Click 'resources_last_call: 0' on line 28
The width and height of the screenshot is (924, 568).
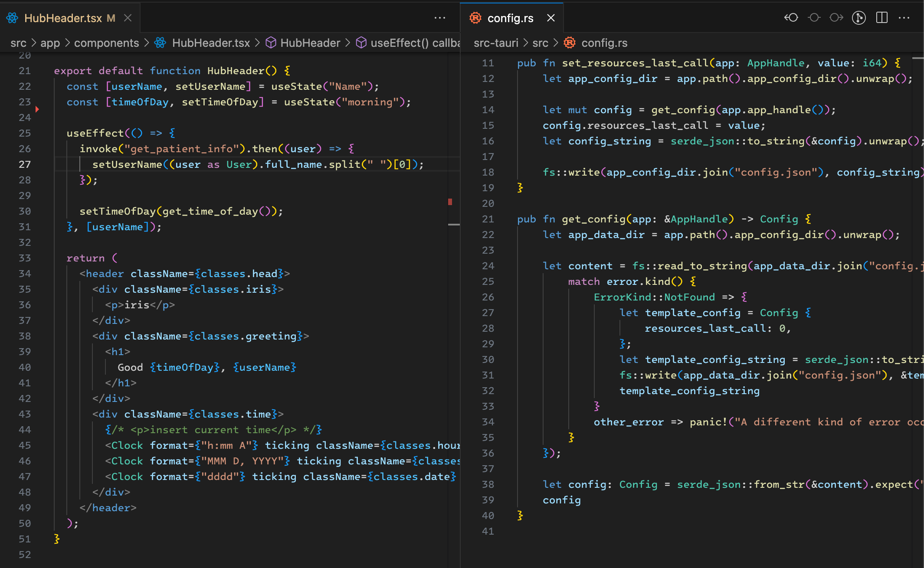pyautogui.click(x=715, y=328)
